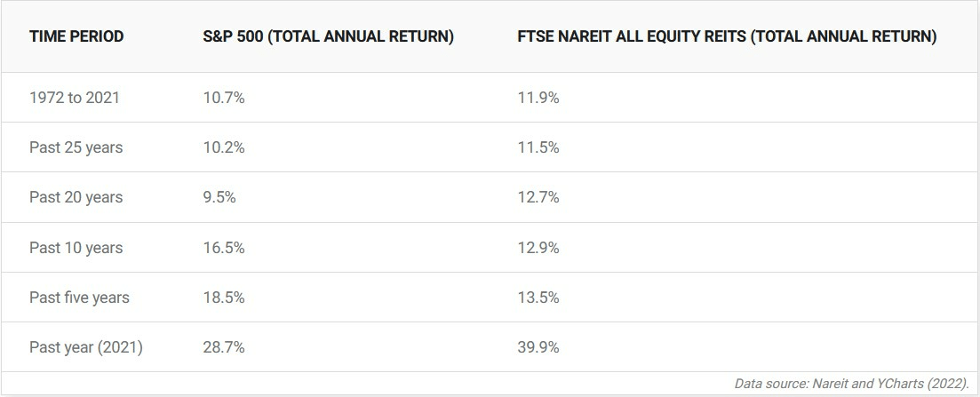Click the 18.5% S&P 500 value
Image resolution: width=980 pixels, height=397 pixels.
pos(224,298)
